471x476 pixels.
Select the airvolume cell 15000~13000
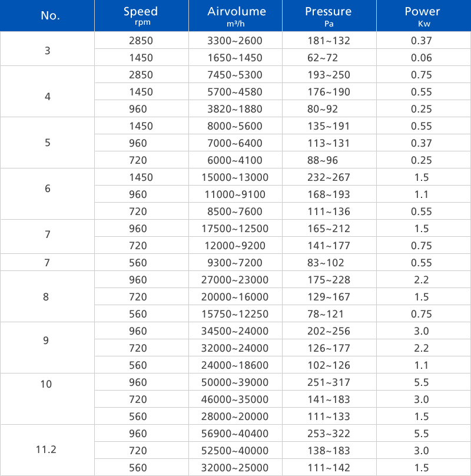point(237,177)
